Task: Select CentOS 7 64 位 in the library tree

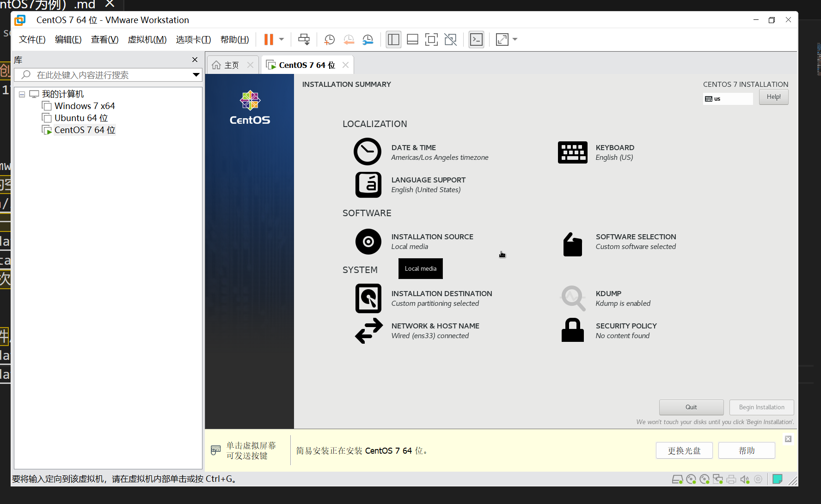Action: coord(85,130)
